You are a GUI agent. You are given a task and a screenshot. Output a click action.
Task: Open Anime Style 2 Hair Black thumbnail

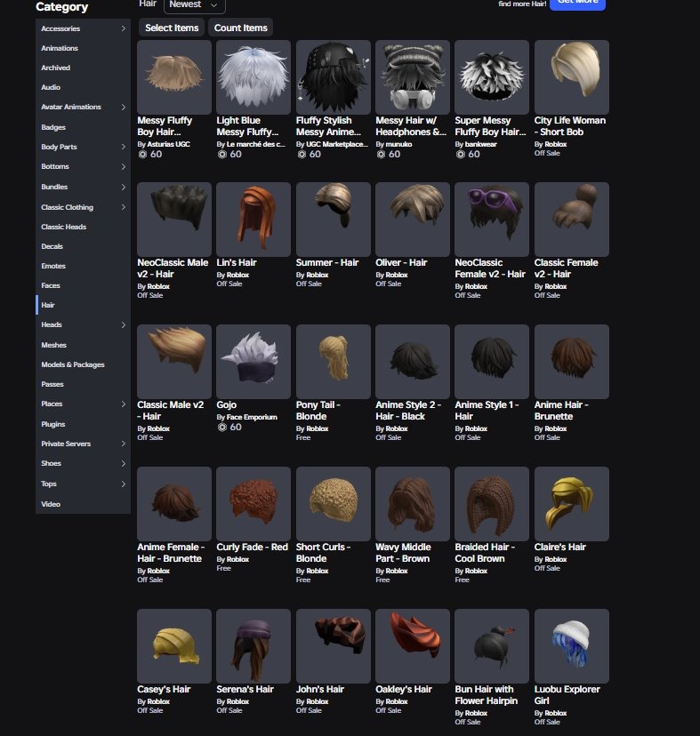[413, 362]
